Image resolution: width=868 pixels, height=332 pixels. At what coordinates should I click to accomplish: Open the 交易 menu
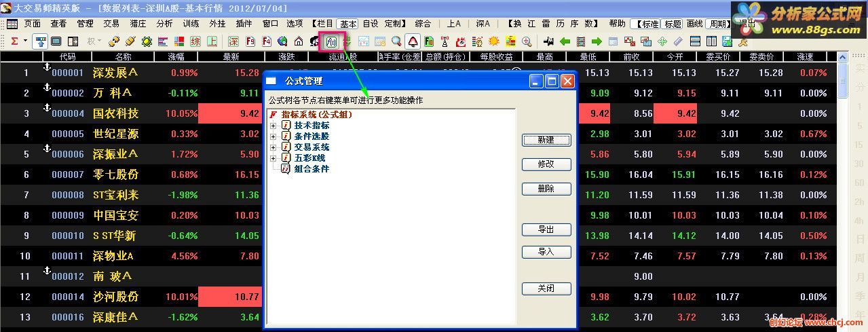pos(111,24)
